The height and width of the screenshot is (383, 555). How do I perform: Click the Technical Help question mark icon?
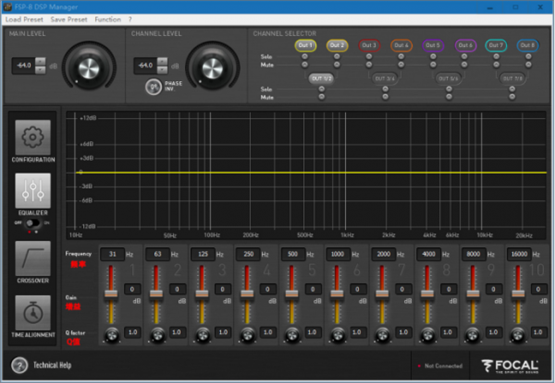[19, 365]
